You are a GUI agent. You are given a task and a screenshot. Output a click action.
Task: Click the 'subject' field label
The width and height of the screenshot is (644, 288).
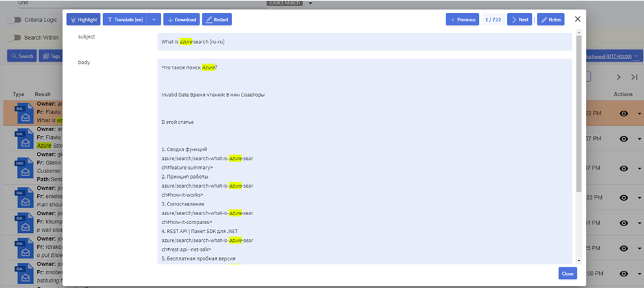(86, 36)
